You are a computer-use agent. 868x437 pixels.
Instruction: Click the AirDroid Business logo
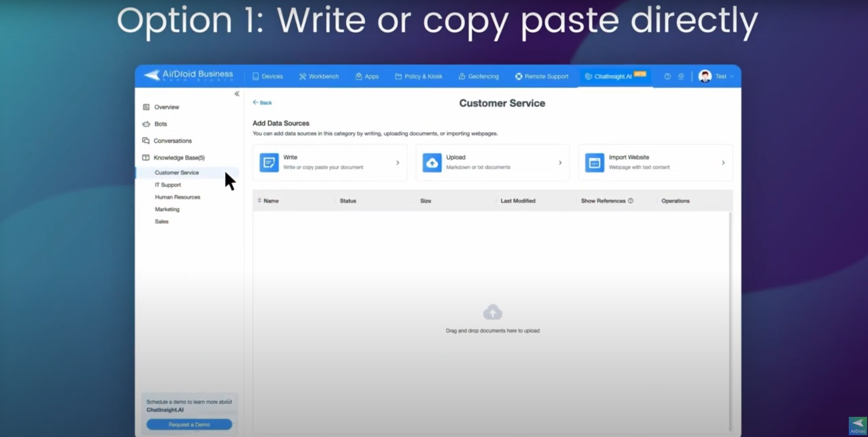(189, 75)
